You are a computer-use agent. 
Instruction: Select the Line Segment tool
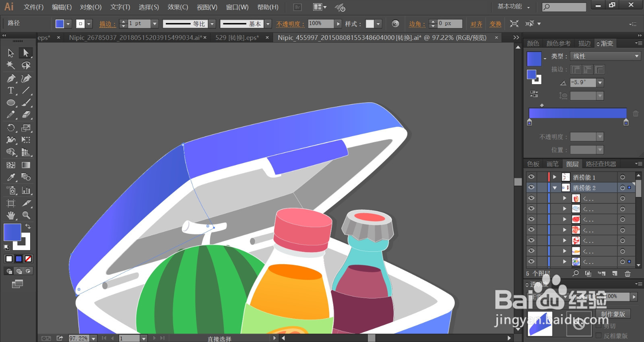coord(26,90)
